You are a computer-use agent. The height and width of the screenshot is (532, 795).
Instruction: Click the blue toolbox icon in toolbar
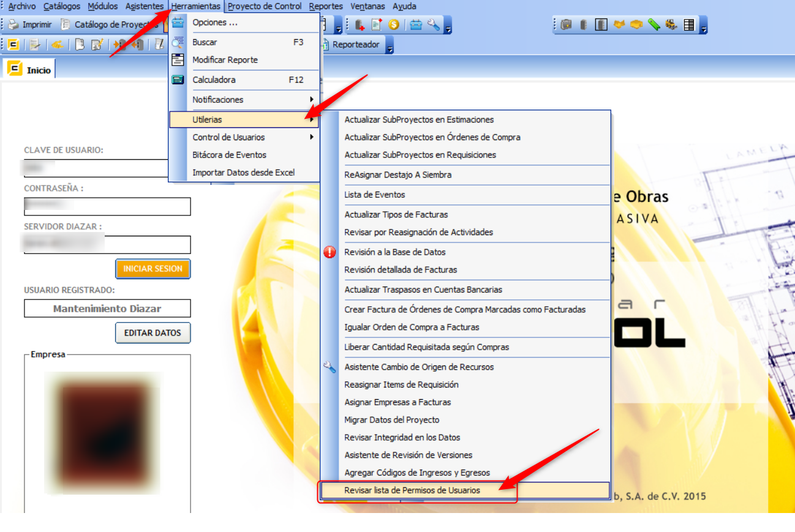416,25
